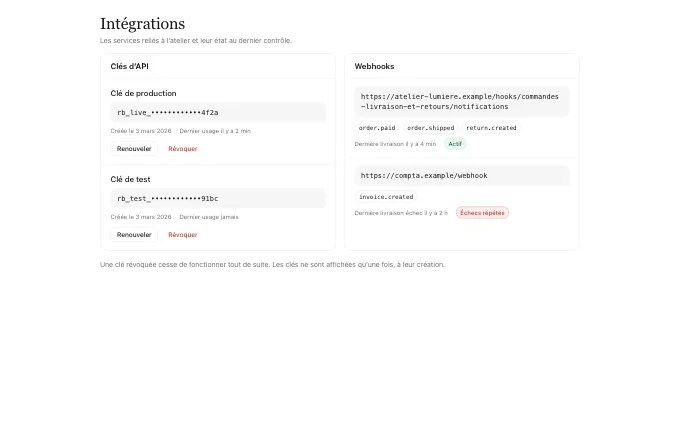Click the subtitle 'Les services reliés à l'atelier'
The height and width of the screenshot is (425, 680).
coord(196,40)
